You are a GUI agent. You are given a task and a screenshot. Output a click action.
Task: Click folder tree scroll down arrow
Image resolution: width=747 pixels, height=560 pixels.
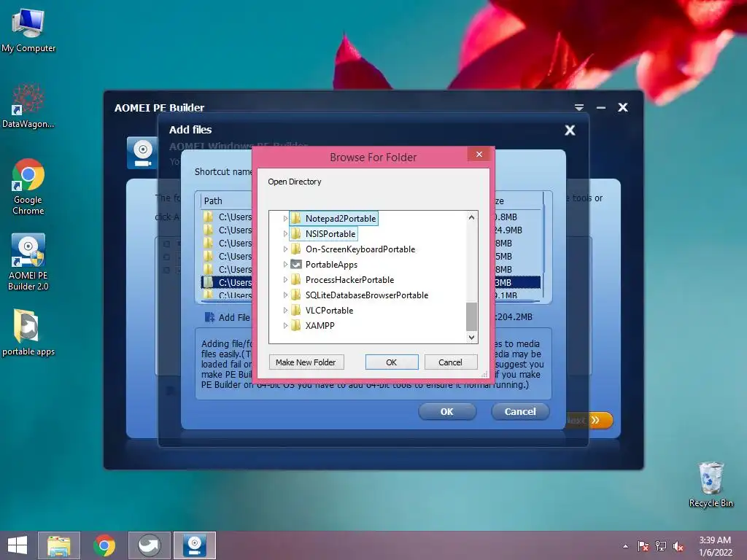tap(471, 337)
